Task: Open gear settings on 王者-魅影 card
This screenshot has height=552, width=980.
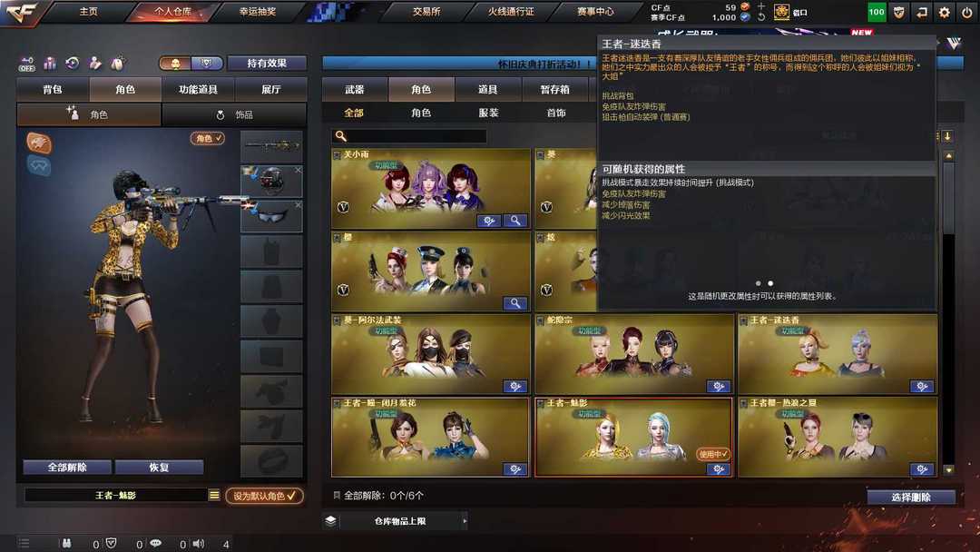Action: tap(718, 468)
